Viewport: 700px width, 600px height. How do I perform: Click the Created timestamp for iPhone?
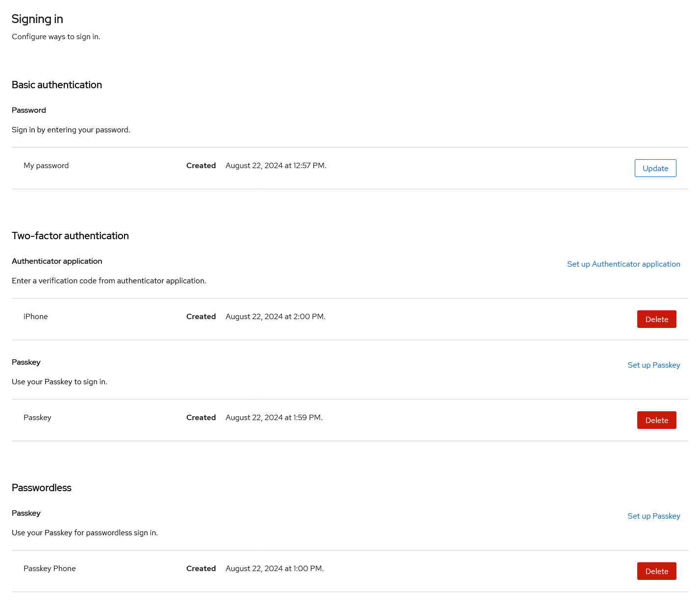pos(275,317)
